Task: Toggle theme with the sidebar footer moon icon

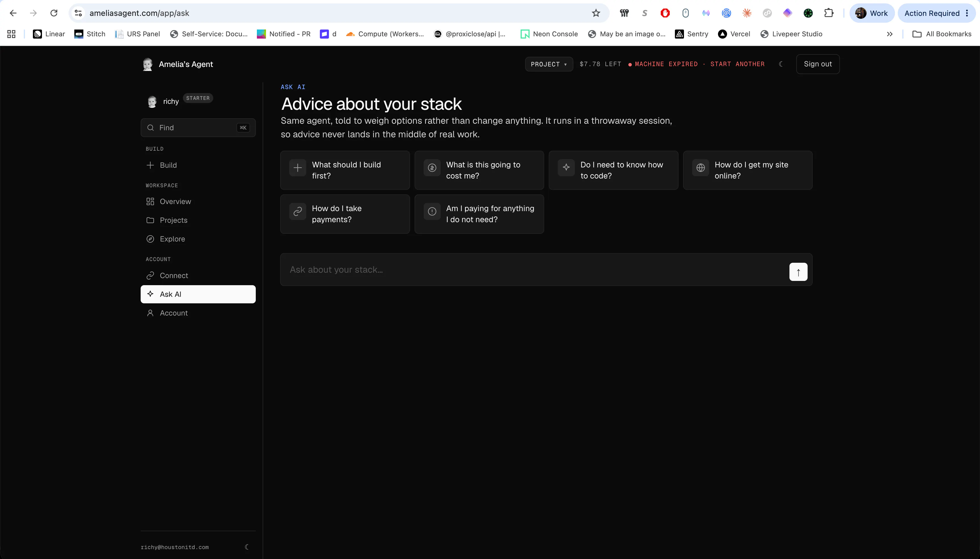Action: pos(247,547)
